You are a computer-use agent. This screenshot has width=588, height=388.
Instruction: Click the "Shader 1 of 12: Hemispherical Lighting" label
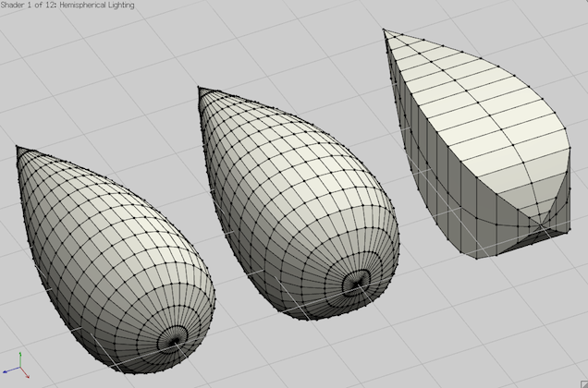click(67, 5)
